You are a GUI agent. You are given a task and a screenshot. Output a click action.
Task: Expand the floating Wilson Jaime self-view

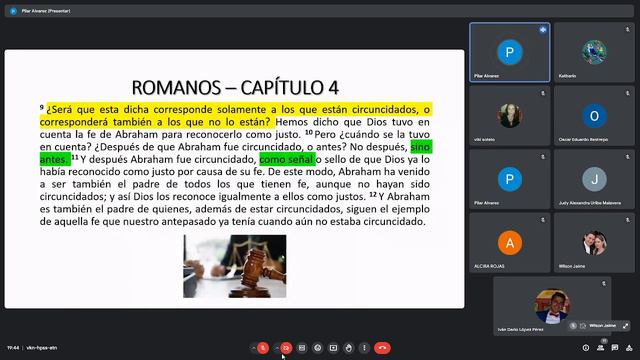pos(625,326)
